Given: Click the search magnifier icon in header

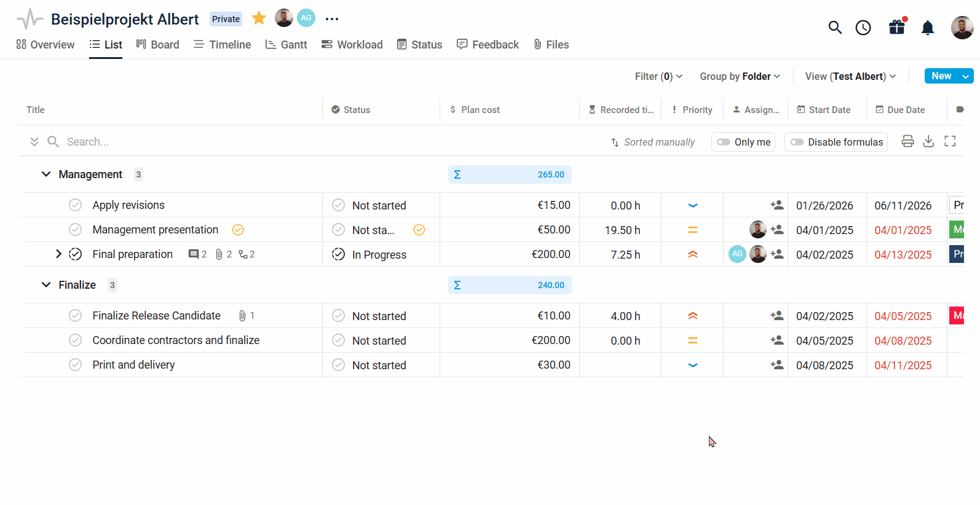Looking at the screenshot, I should (834, 27).
